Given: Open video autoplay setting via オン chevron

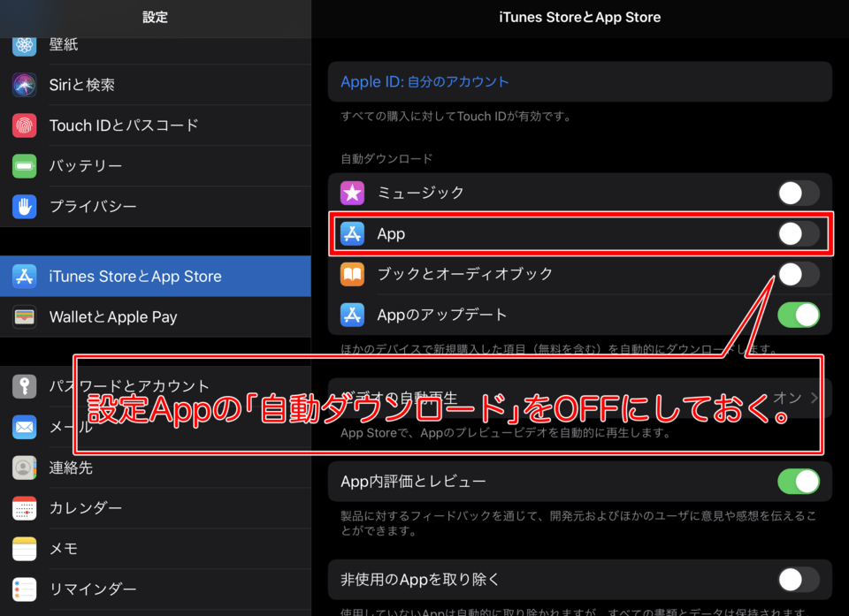Looking at the screenshot, I should 795,398.
